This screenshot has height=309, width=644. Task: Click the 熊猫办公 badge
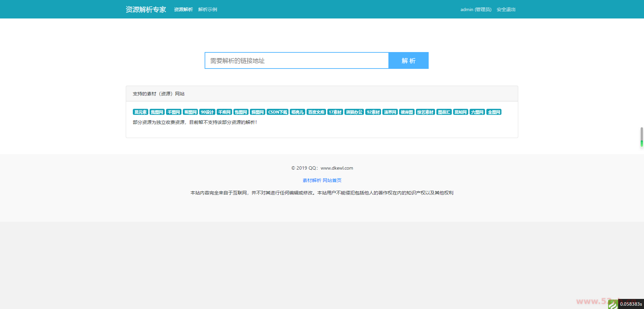pyautogui.click(x=354, y=112)
